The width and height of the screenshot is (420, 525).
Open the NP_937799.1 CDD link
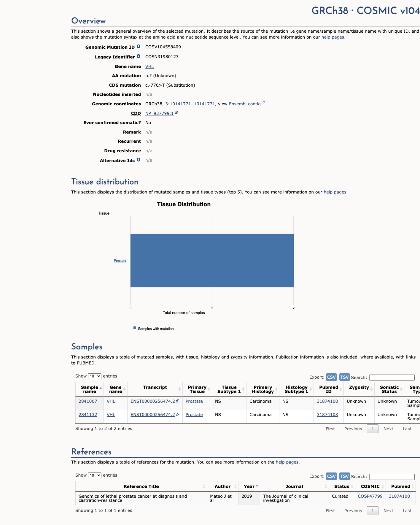point(159,113)
